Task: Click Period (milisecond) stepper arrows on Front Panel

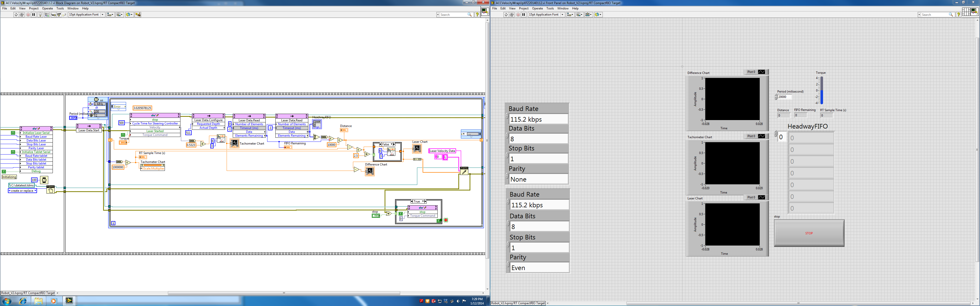Action: tap(776, 97)
